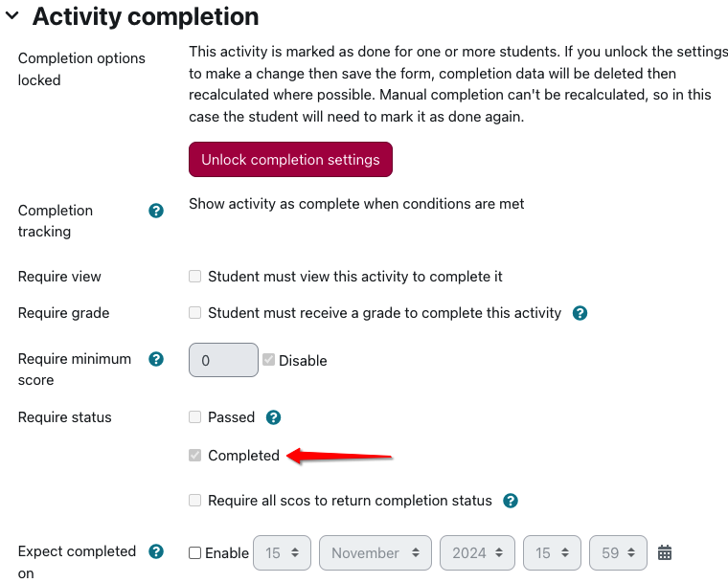Toggle the Disable minimum score checkbox

click(x=269, y=360)
